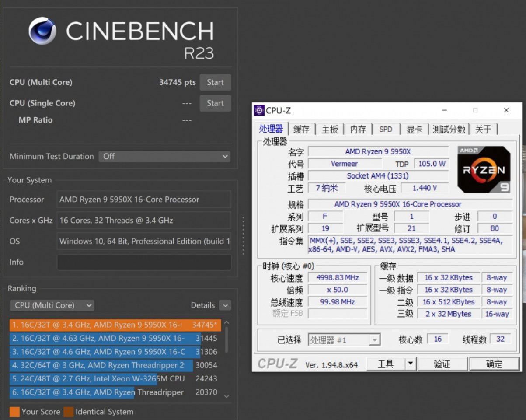Image resolution: width=526 pixels, height=420 pixels.
Task: Switch to the 显卡 tab in CPU-Z
Action: [x=414, y=129]
